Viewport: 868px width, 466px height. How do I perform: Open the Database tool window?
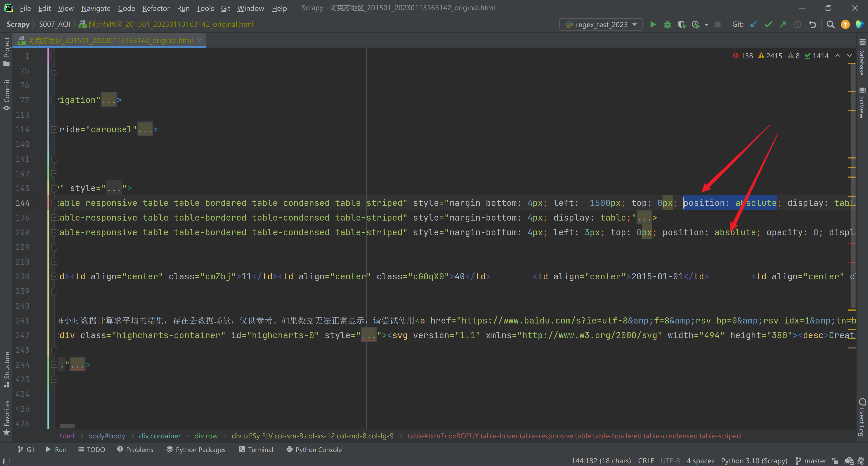862,57
